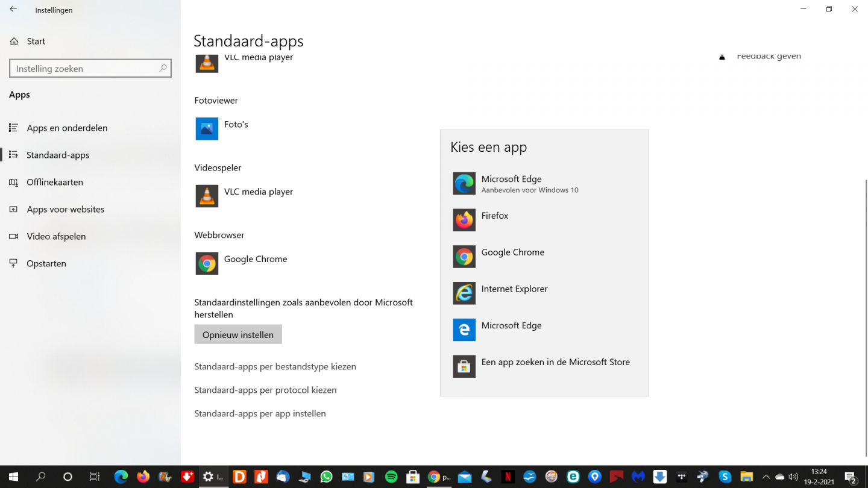Open Cortana circle on taskbar
The width and height of the screenshot is (868, 488).
[68, 477]
